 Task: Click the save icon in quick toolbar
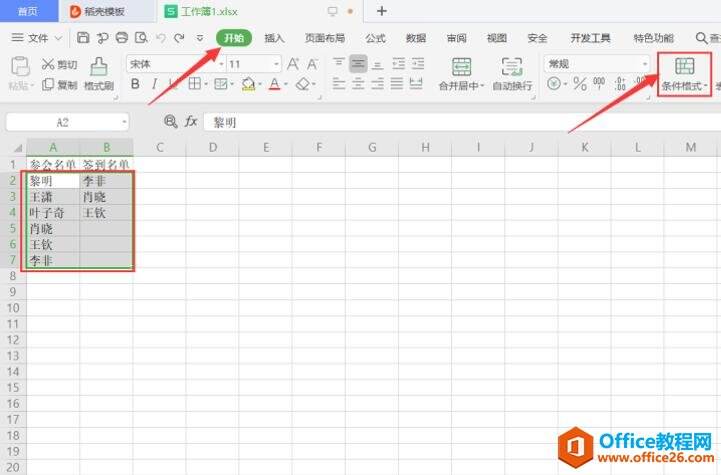[x=83, y=38]
